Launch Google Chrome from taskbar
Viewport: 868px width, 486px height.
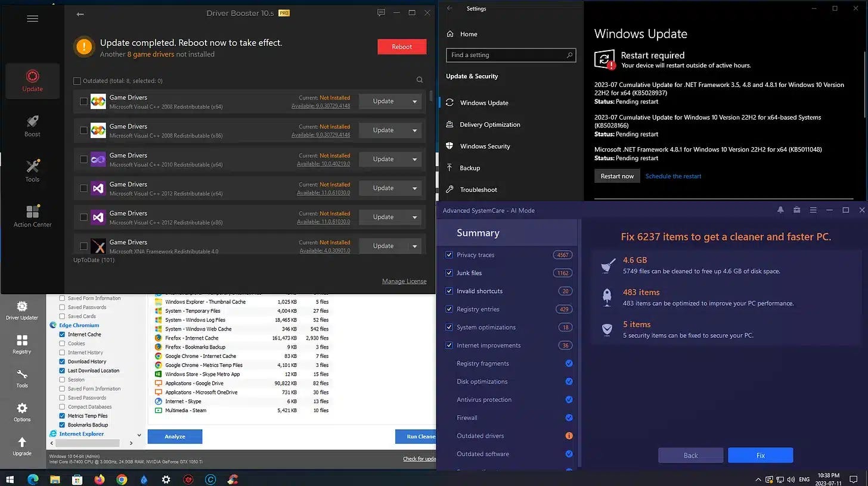tap(122, 479)
